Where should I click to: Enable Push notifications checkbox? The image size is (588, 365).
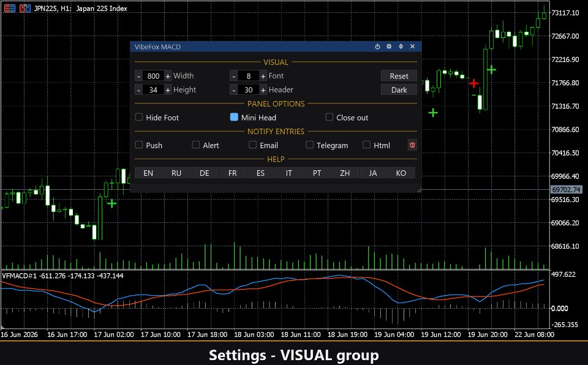coord(139,145)
